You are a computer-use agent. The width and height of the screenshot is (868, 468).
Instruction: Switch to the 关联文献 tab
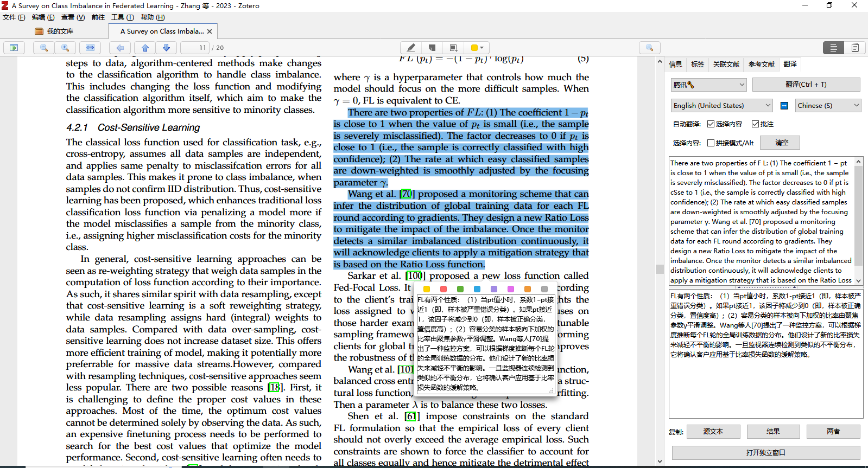(726, 65)
